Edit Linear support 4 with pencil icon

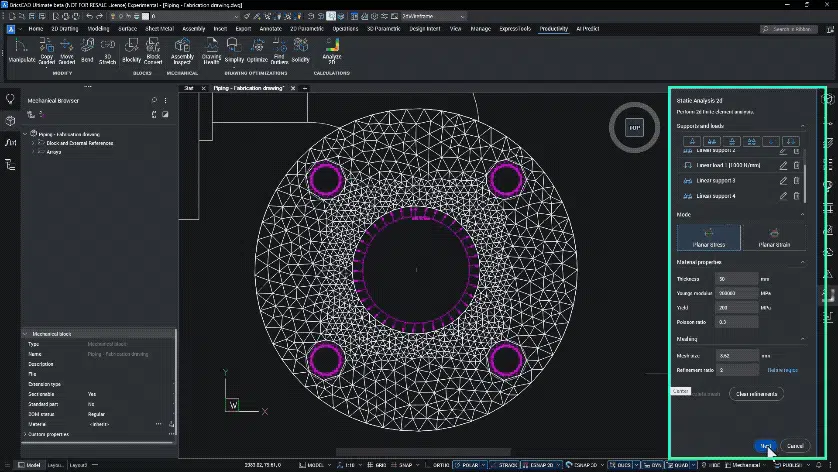click(x=783, y=196)
